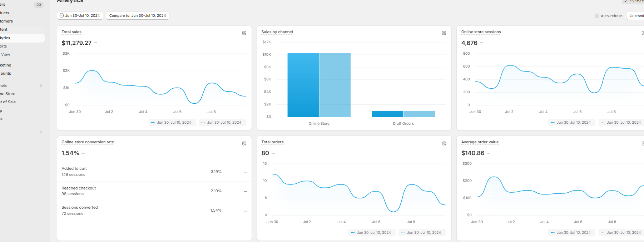
Task: Enable the Auto-refresh checkbox
Action: [x=597, y=16]
